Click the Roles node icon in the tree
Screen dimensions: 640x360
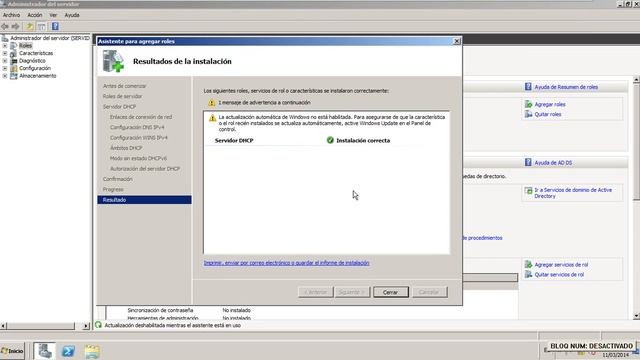[14, 46]
